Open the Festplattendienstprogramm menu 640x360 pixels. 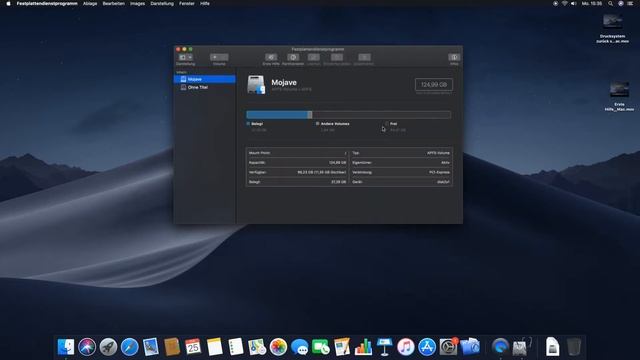coord(47,3)
